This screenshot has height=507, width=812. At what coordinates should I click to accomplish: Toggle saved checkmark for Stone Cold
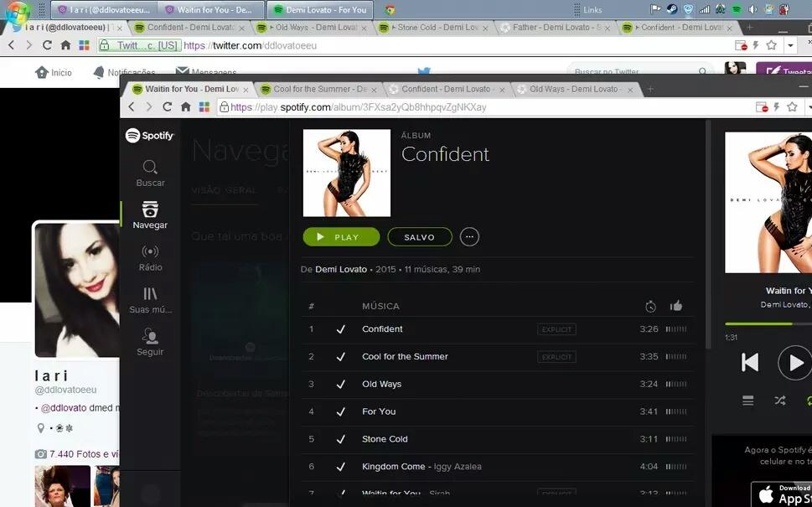coord(341,438)
